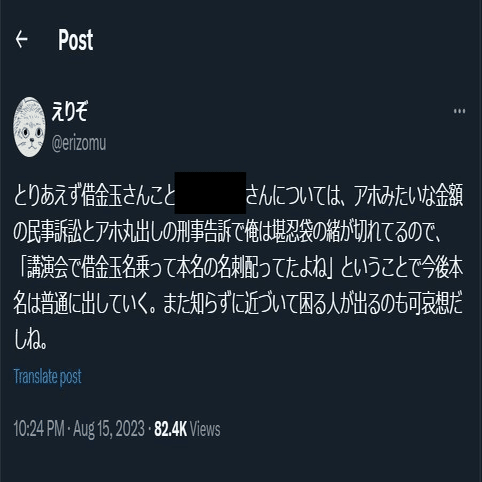Go back using the left arrow
This screenshot has height=482, width=482.
(22, 39)
